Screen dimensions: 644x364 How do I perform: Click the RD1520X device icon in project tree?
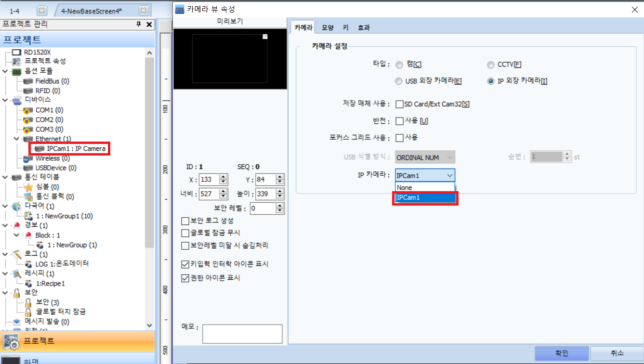(17, 52)
